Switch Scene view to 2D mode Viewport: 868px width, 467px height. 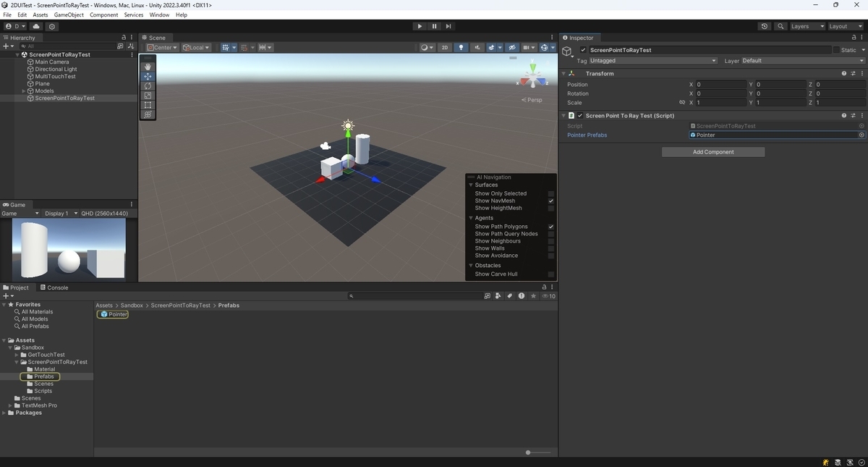444,47
